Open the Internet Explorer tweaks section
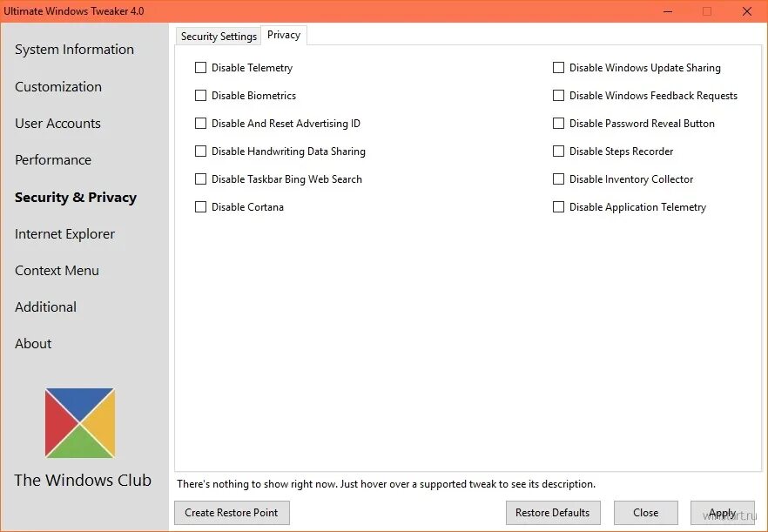This screenshot has height=532, width=768. tap(64, 233)
